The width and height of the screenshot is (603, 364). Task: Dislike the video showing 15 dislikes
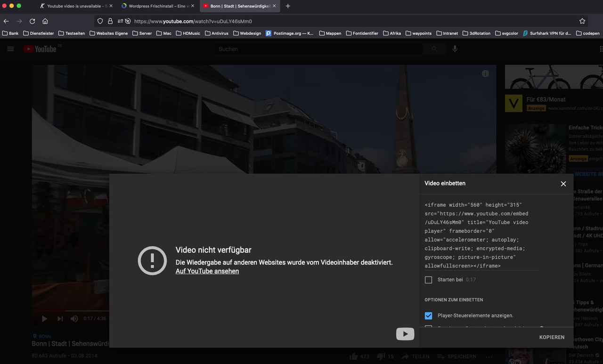(x=385, y=356)
